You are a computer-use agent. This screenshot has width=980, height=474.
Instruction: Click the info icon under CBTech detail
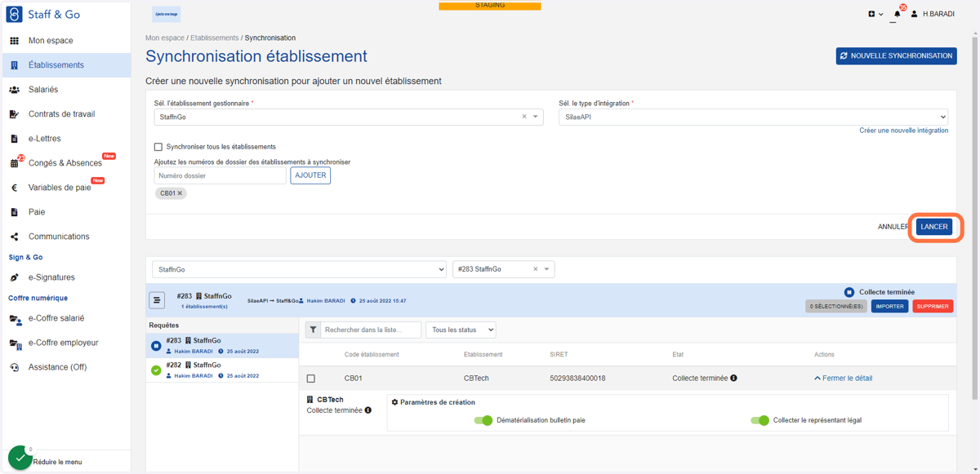pyautogui.click(x=368, y=410)
